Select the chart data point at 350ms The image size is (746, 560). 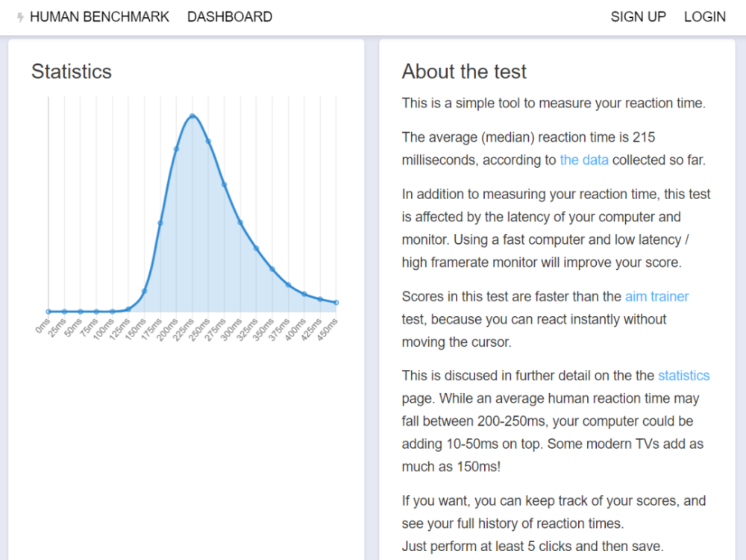click(x=272, y=269)
